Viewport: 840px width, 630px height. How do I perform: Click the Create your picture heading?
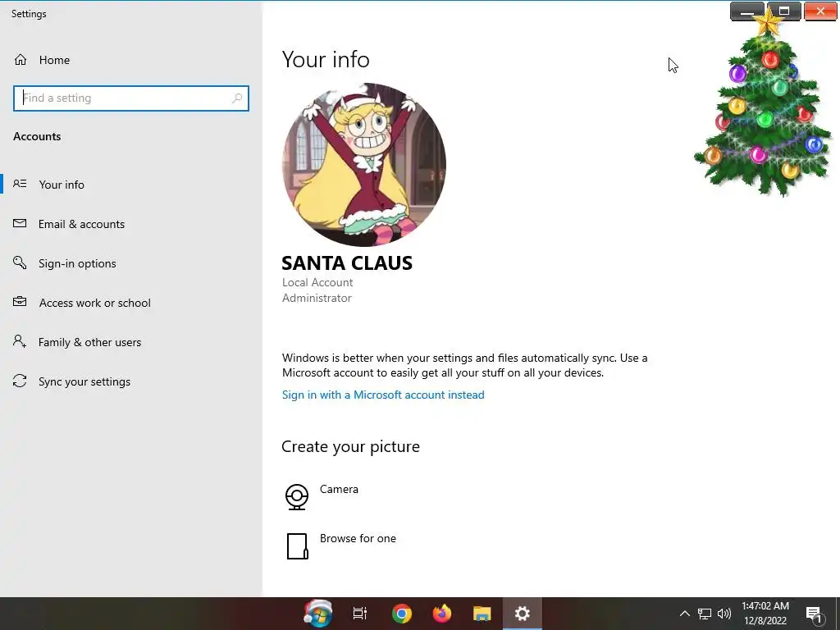coord(350,446)
